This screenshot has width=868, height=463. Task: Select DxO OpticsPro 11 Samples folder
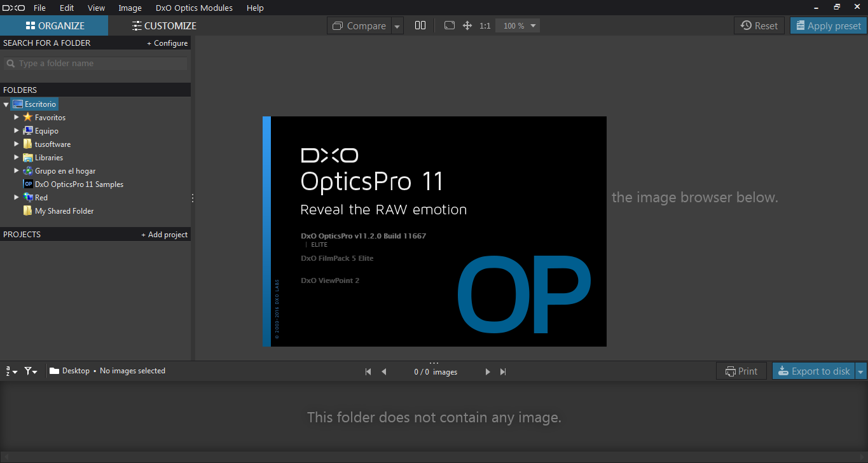point(79,184)
